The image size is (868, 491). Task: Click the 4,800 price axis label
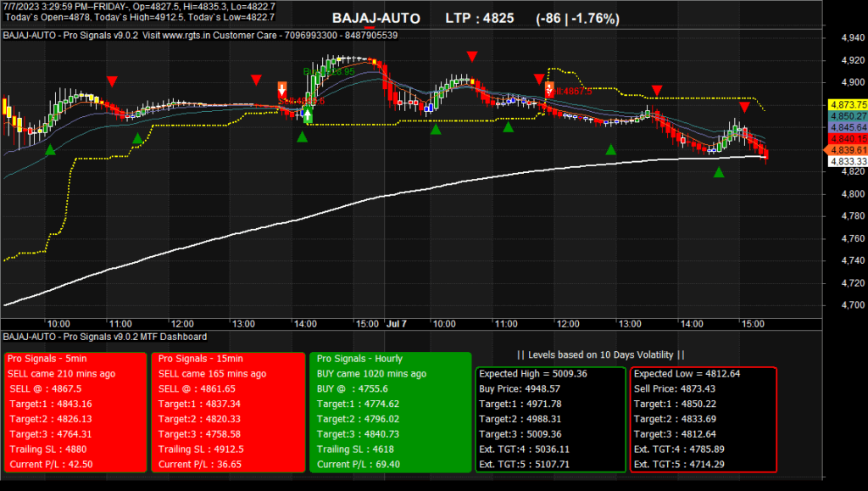point(853,193)
